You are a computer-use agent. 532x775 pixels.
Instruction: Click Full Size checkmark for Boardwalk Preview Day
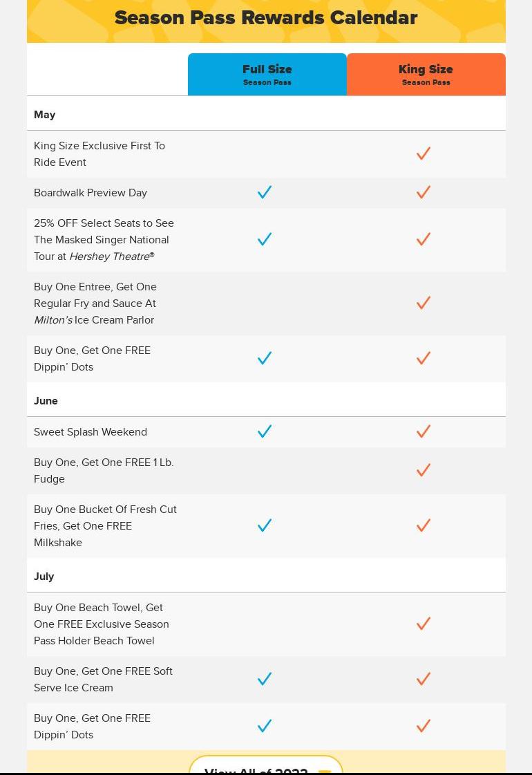265,192
